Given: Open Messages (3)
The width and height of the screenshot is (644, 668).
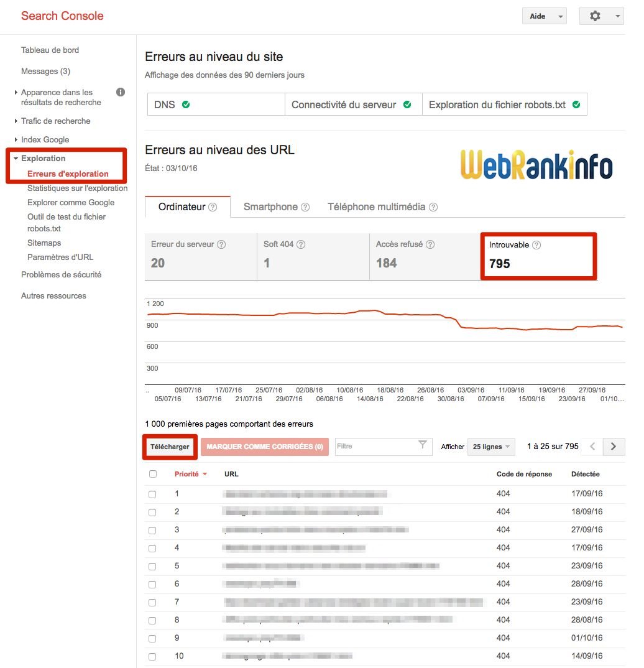Looking at the screenshot, I should pos(46,71).
